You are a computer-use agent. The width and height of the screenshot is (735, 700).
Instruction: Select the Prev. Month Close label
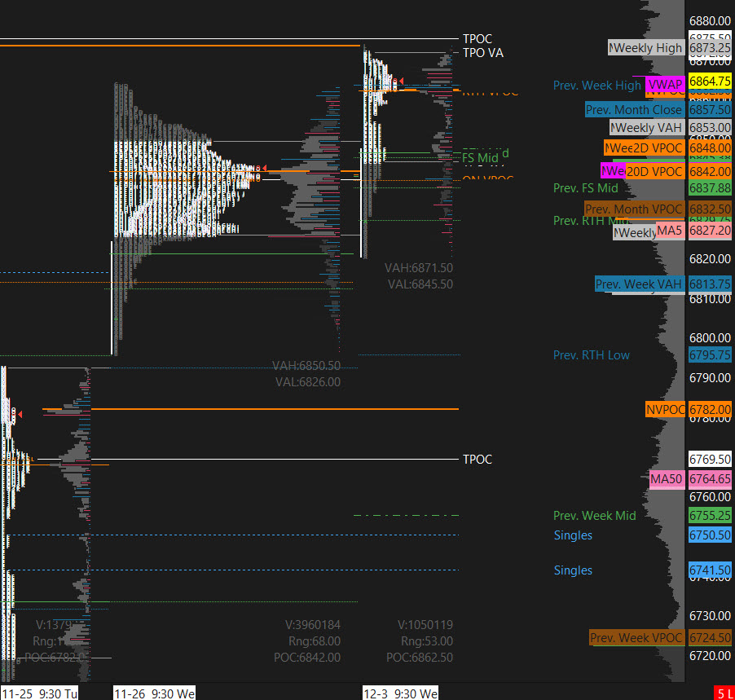tap(635, 109)
